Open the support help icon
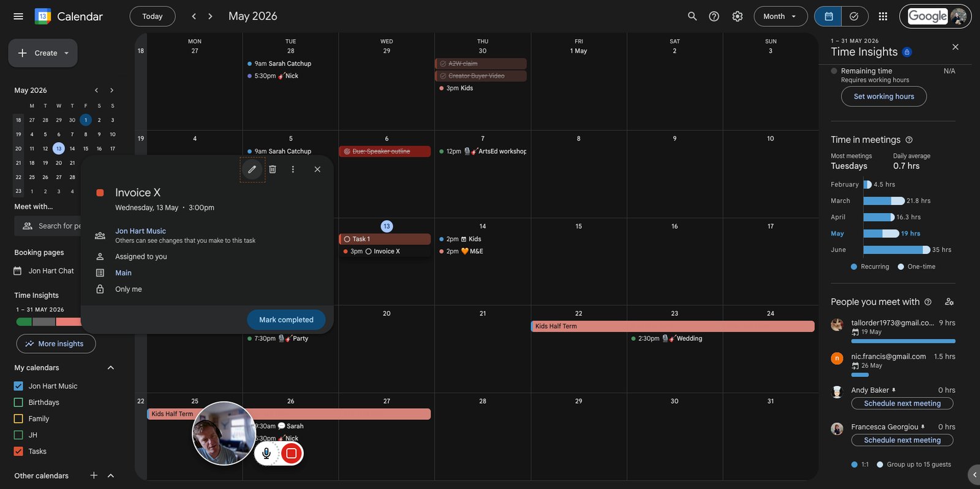 pos(714,17)
